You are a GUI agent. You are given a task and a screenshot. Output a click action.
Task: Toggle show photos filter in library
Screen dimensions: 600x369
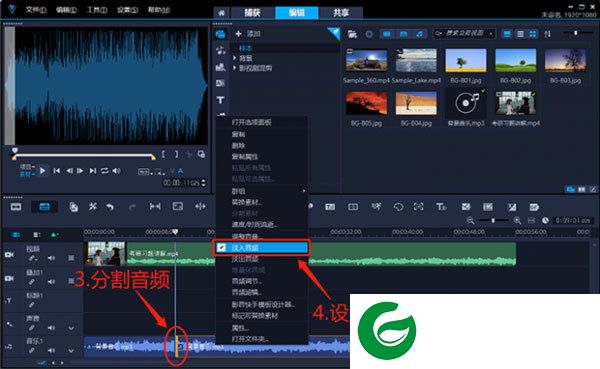(403, 34)
